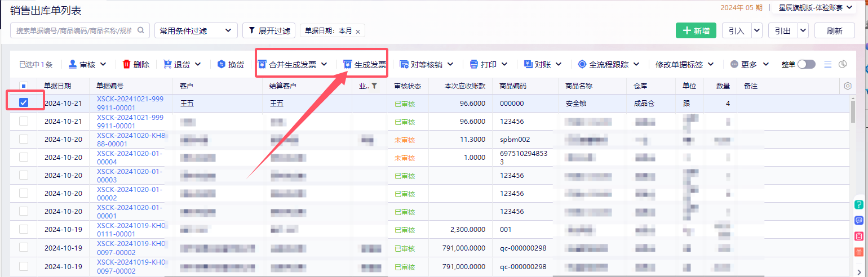Click the product code cell 000000
This screenshot has height=277, width=868.
click(x=512, y=104)
